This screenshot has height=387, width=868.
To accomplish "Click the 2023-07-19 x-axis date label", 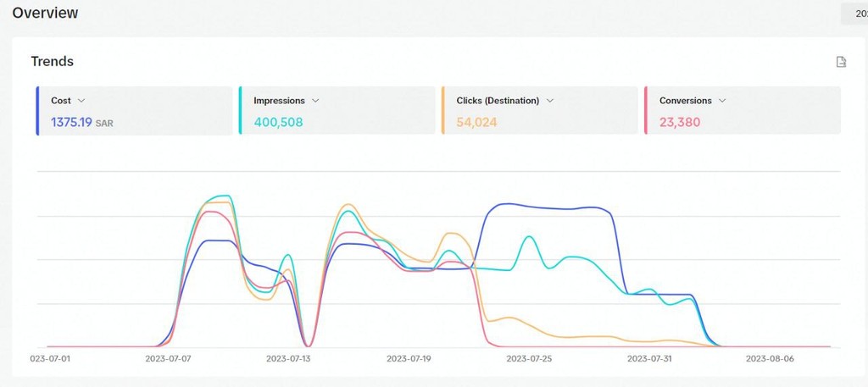I will pyautogui.click(x=409, y=358).
